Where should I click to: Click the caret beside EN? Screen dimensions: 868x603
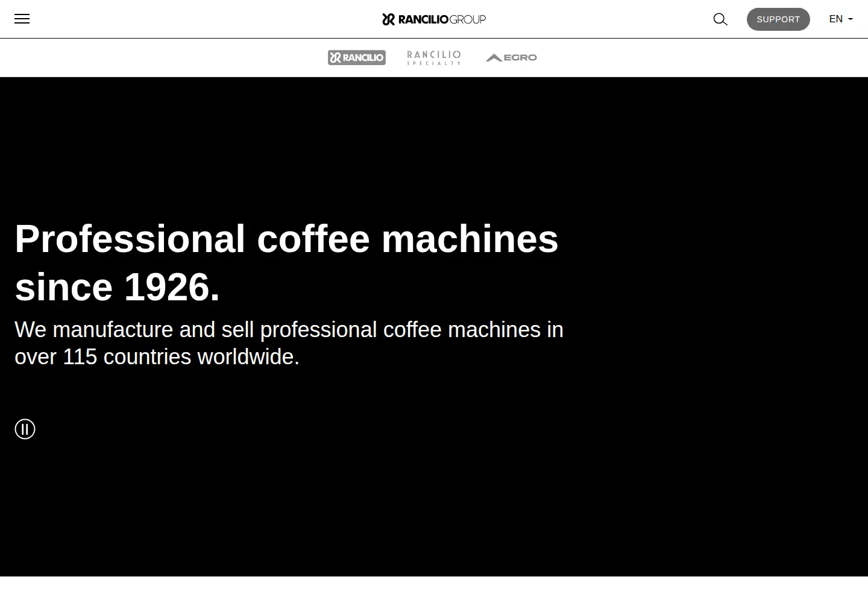click(851, 19)
